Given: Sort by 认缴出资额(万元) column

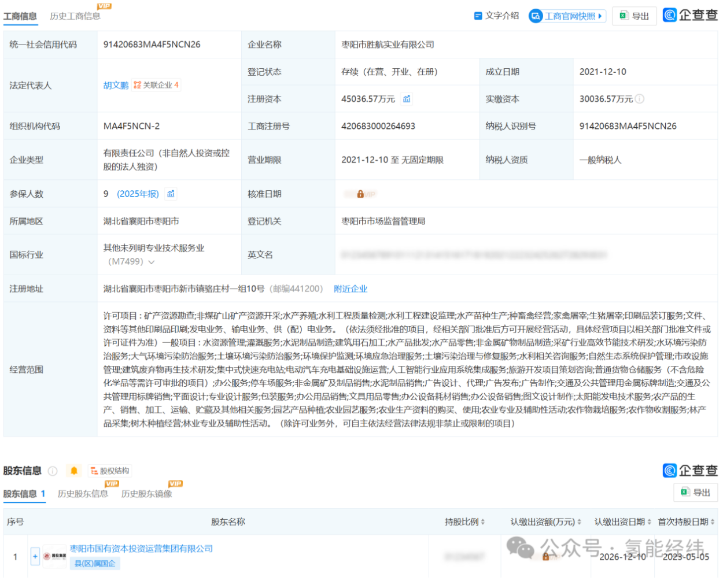Looking at the screenshot, I should coord(545,522).
